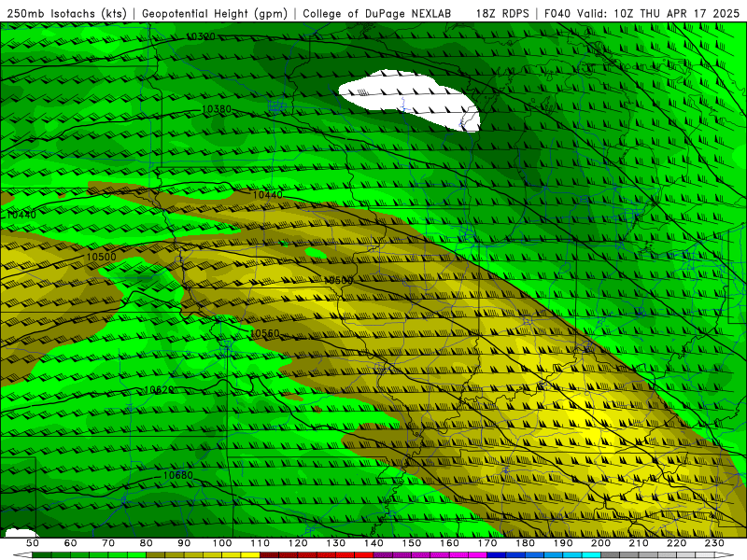
Task: Click the bright red 135–140 kt colorbar swatch
Action: pyautogui.click(x=364, y=554)
